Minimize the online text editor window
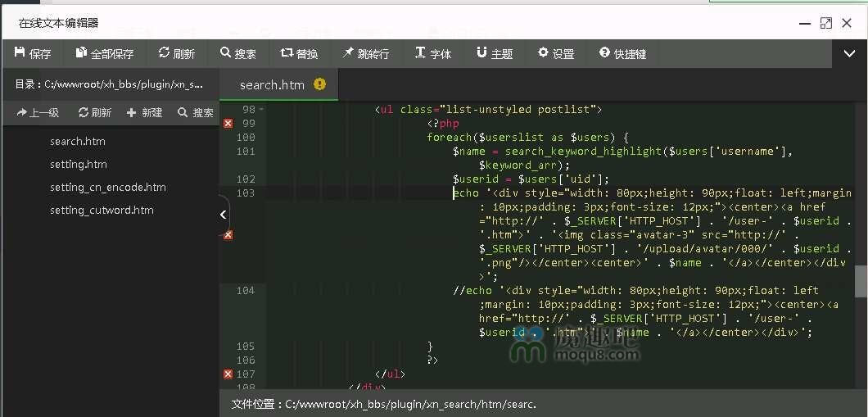The height and width of the screenshot is (417, 868). 806,23
